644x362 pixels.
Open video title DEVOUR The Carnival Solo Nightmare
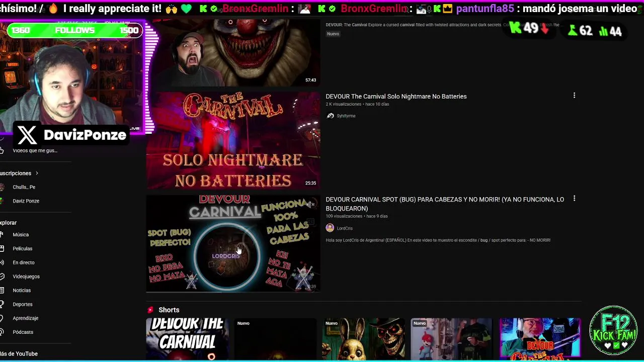coord(396,96)
